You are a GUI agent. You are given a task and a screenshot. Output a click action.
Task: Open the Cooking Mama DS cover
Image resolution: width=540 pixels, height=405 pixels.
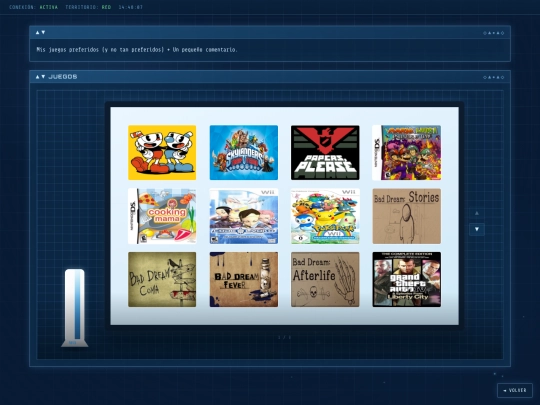[x=162, y=216]
